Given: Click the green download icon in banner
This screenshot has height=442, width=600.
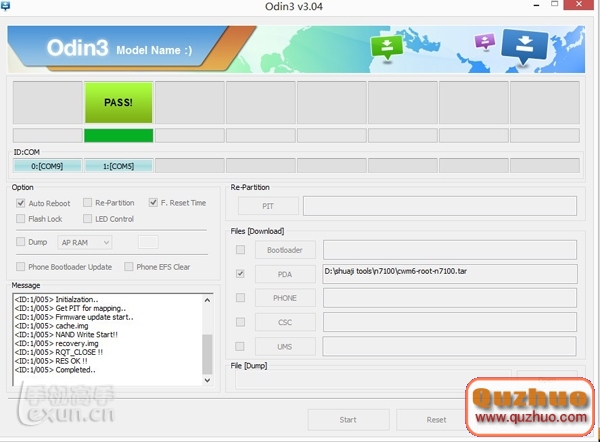Looking at the screenshot, I should pos(386,47).
